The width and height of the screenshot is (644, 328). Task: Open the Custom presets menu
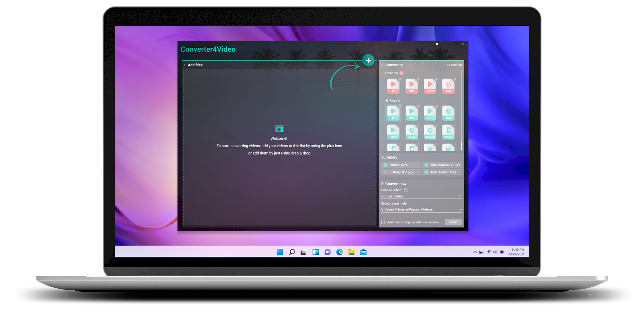[x=454, y=65]
